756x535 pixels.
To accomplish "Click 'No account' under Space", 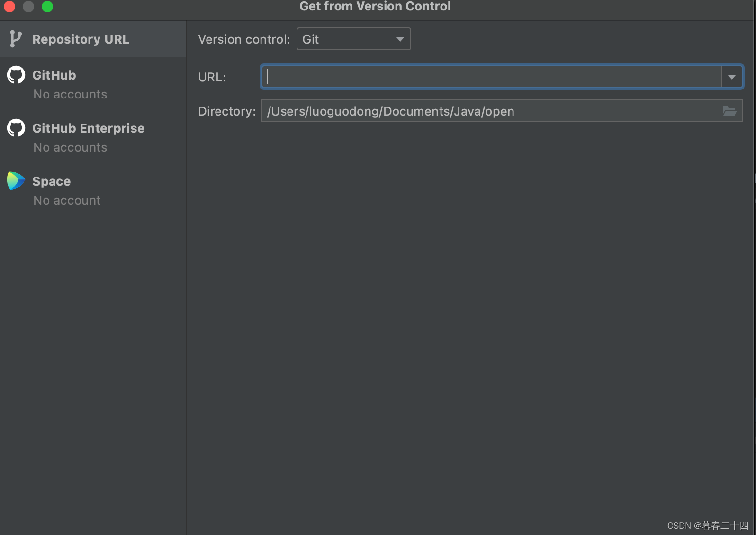I will pyautogui.click(x=67, y=200).
